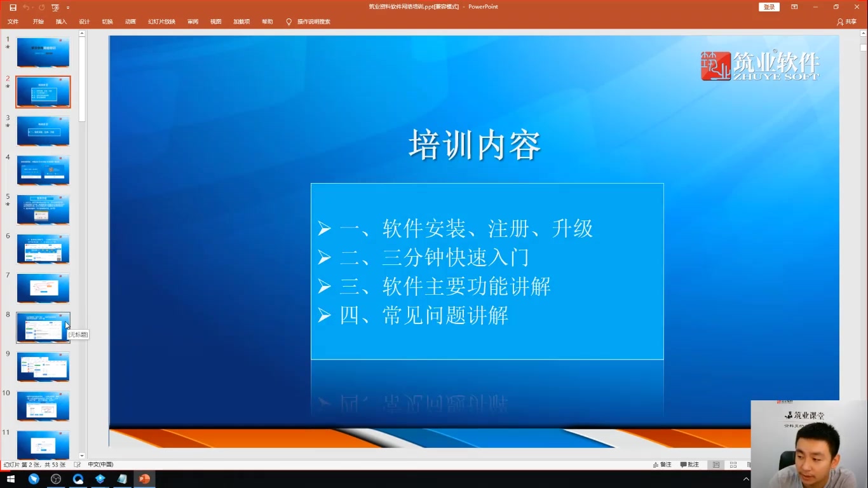868x488 pixels.
Task: Open the Customize Quick Access Toolbar dropdown
Action: 68,8
